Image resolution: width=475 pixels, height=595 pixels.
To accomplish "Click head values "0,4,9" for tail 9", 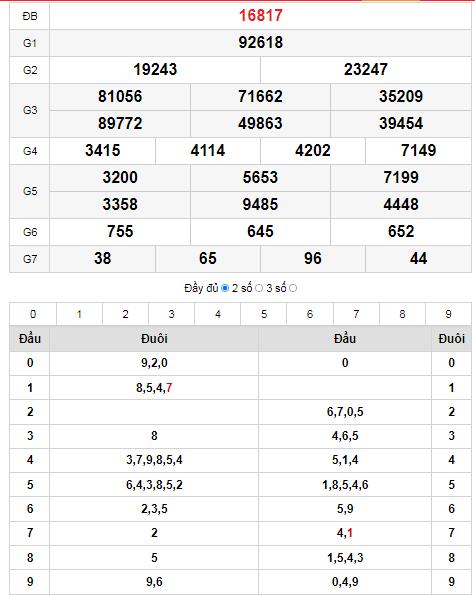I will tap(345, 582).
